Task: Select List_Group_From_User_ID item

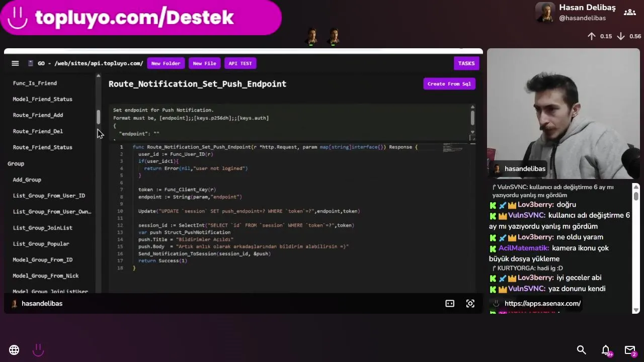Action: pyautogui.click(x=49, y=196)
